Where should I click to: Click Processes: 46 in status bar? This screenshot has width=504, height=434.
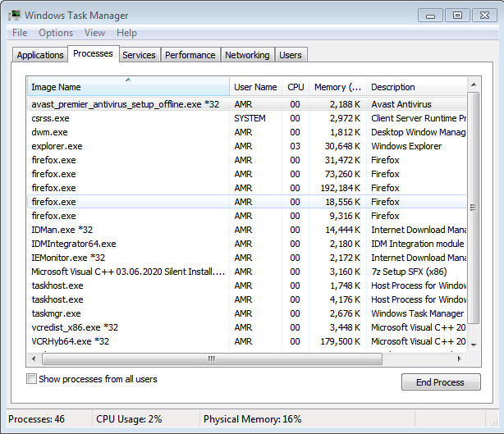(36, 419)
